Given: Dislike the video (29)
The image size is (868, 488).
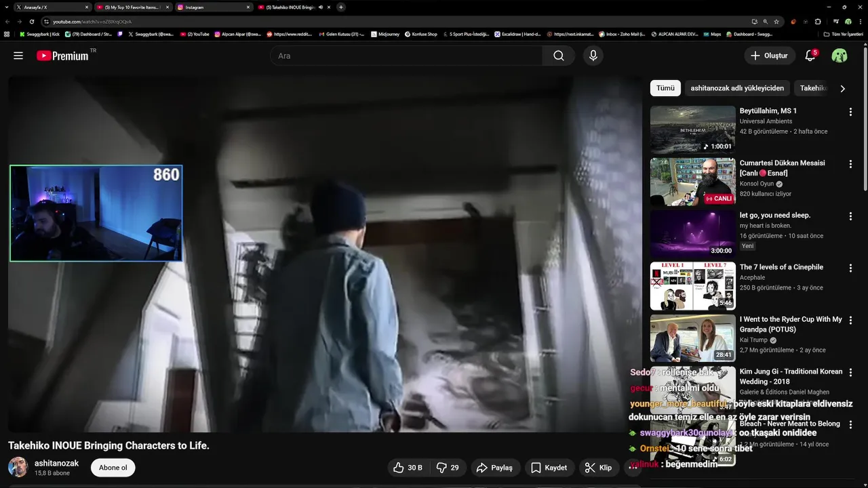Looking at the screenshot, I should [x=448, y=468].
